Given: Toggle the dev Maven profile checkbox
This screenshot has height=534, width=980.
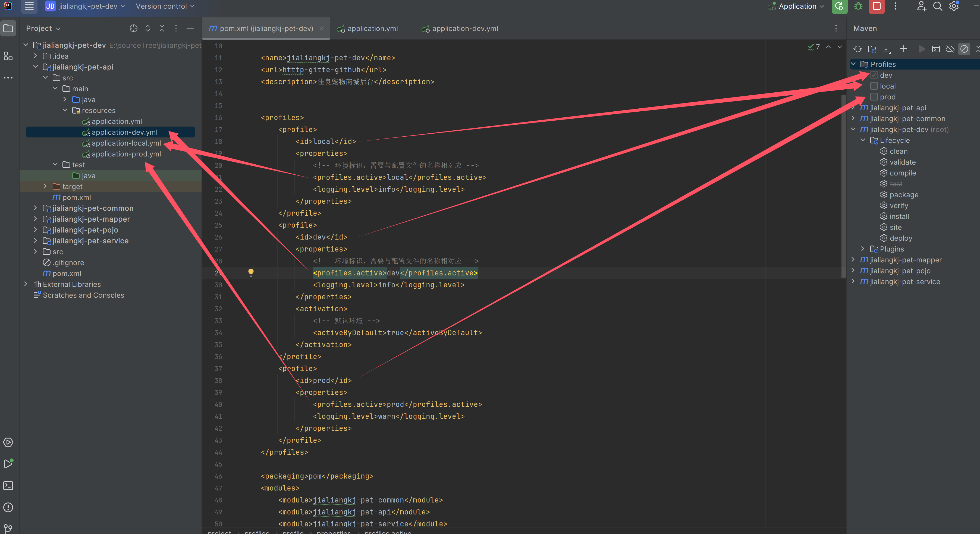Looking at the screenshot, I should [874, 75].
